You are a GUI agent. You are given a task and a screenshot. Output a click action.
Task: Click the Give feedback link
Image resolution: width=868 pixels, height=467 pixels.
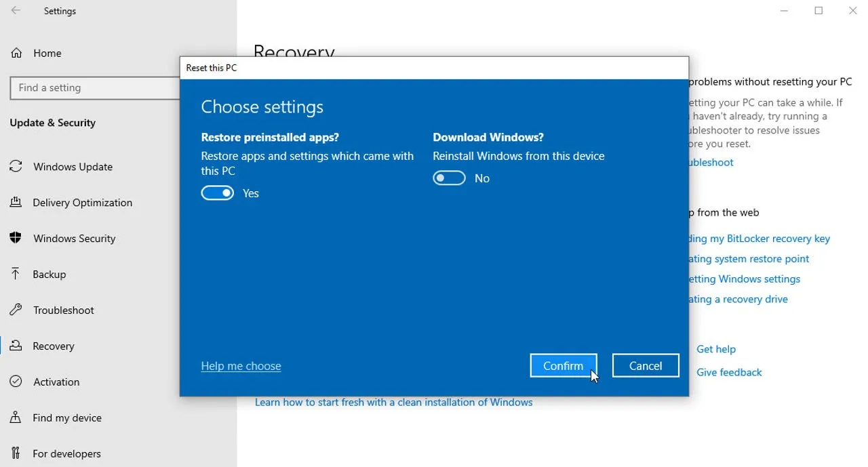tap(729, 372)
